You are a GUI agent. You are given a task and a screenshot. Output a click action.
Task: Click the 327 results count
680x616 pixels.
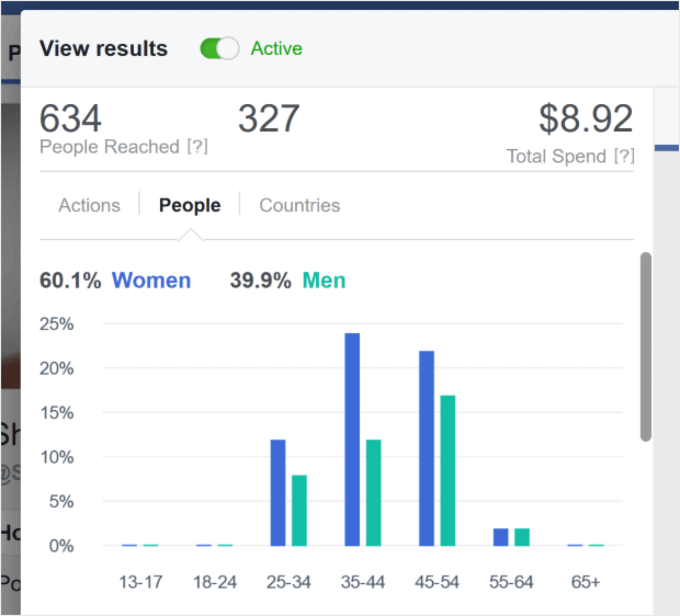(x=269, y=119)
